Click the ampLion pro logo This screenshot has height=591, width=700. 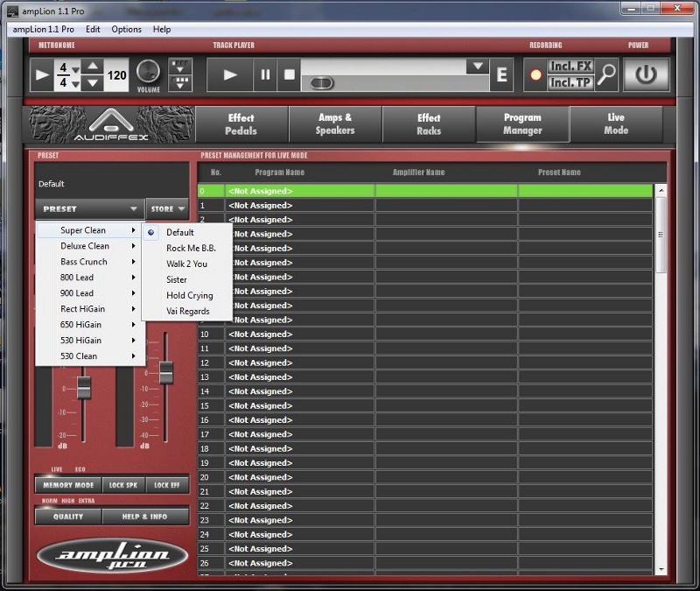[x=112, y=556]
